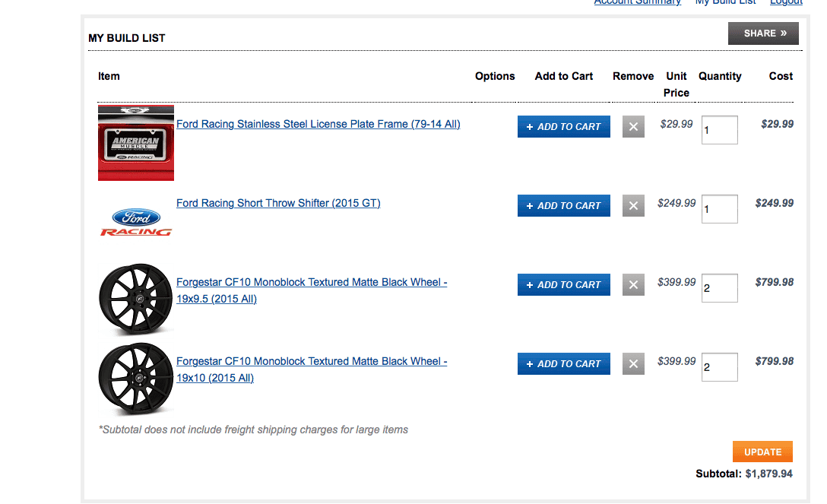Click the orange Update button
This screenshot has height=504, width=827.
pyautogui.click(x=762, y=452)
